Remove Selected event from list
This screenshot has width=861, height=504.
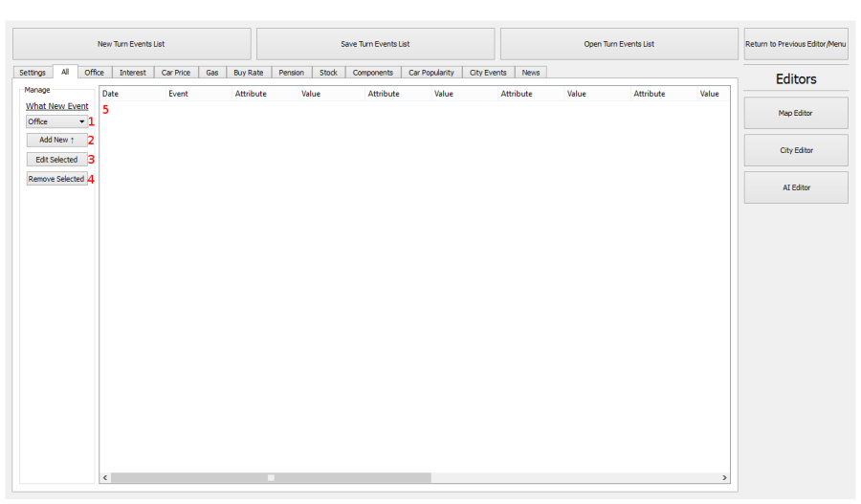[56, 179]
